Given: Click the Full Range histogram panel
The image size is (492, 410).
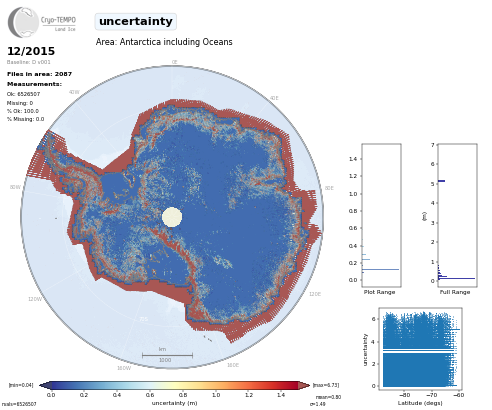Looking at the screenshot, I should pos(457,215).
